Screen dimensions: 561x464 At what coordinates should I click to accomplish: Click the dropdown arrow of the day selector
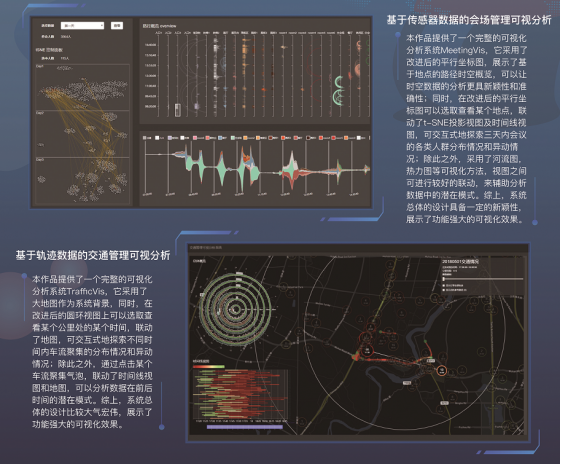coord(101,25)
